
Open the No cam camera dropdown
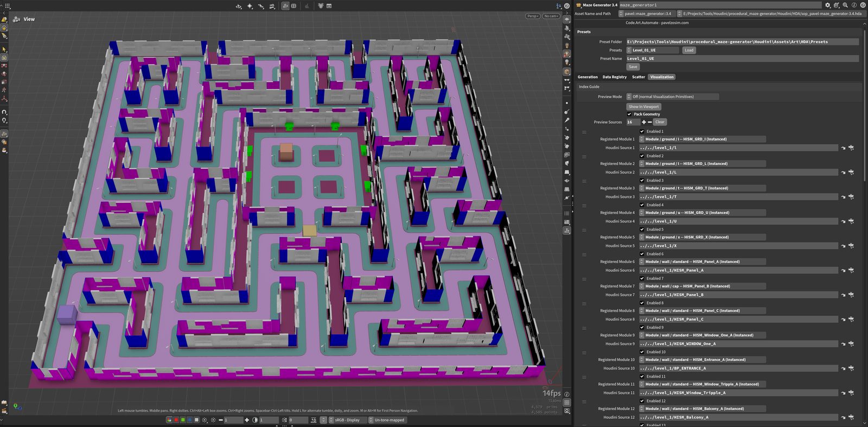pos(551,16)
